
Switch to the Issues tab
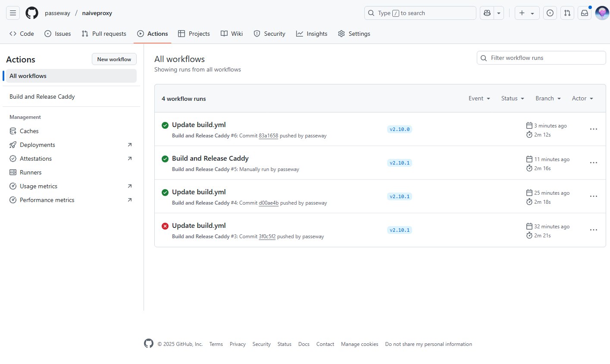pos(57,34)
